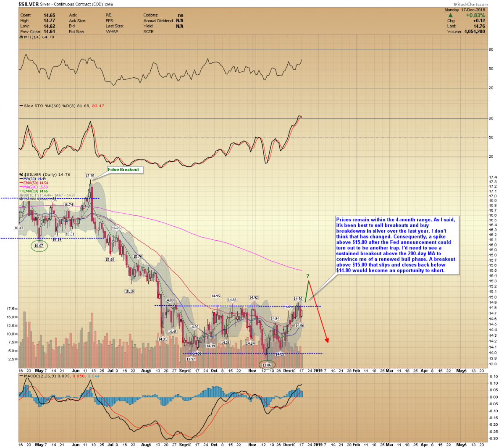Click the MA(20) blue legend line
The height and width of the screenshot is (448, 504).
click(x=21, y=179)
